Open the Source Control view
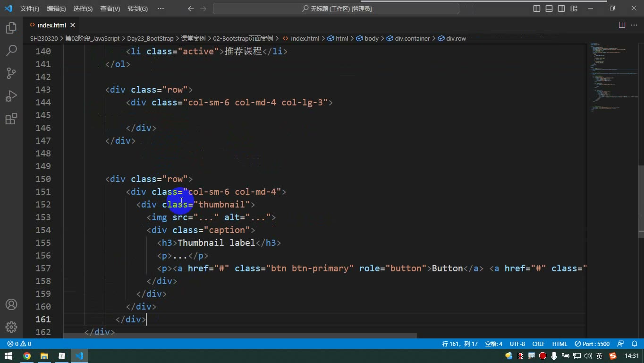The image size is (644, 363). (11, 73)
